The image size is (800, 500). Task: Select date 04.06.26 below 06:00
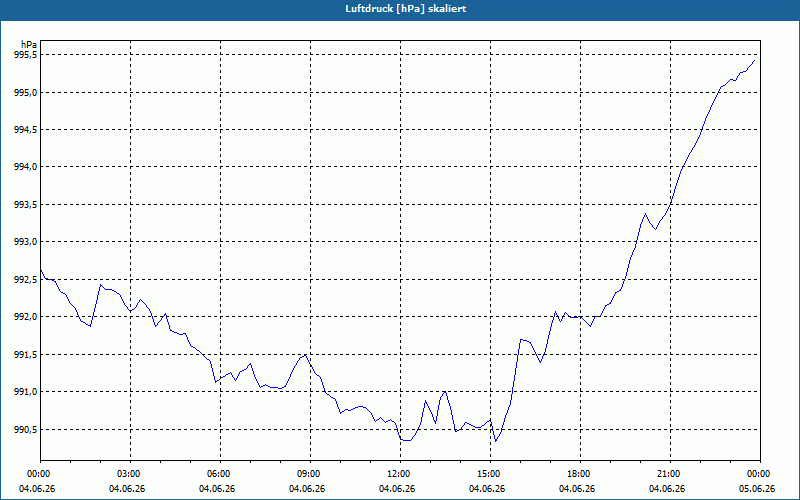click(x=217, y=489)
